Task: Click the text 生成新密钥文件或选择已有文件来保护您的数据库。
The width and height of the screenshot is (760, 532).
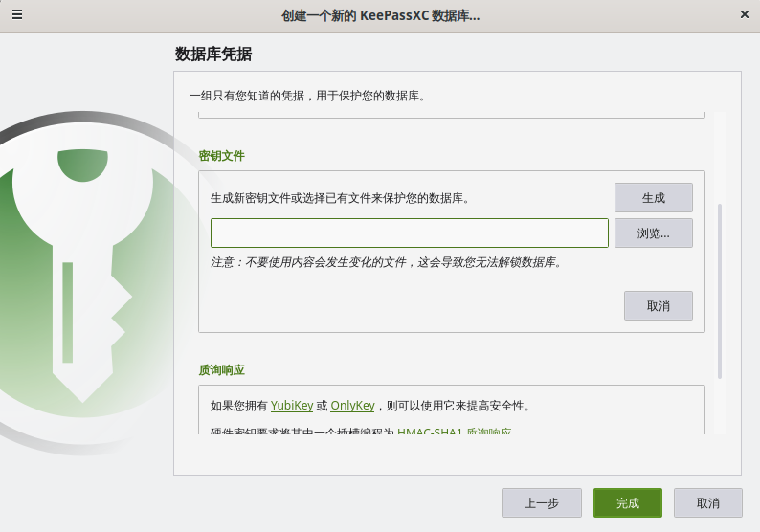Action: click(340, 198)
